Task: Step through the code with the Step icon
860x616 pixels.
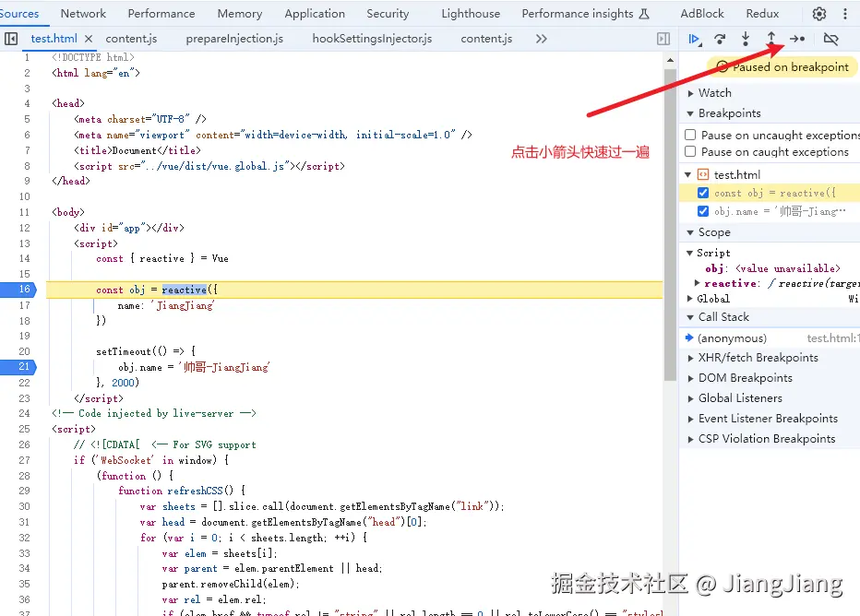Action: coord(797,39)
